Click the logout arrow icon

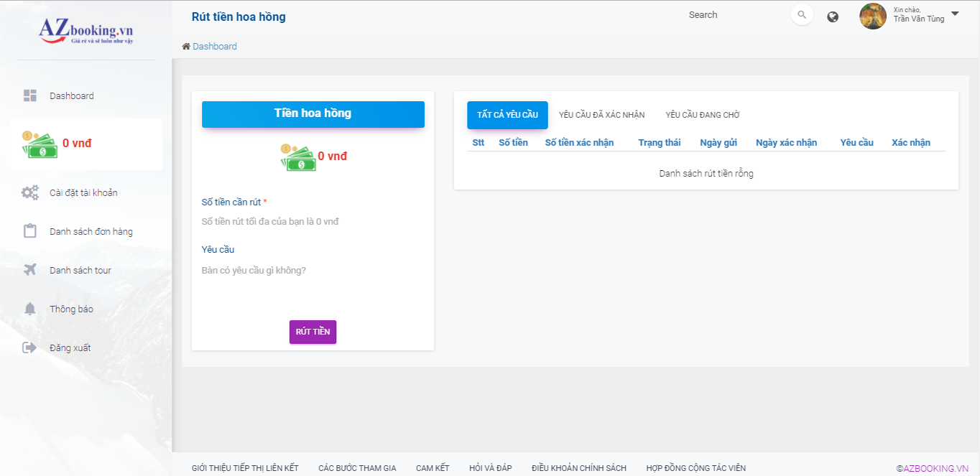pyautogui.click(x=29, y=347)
